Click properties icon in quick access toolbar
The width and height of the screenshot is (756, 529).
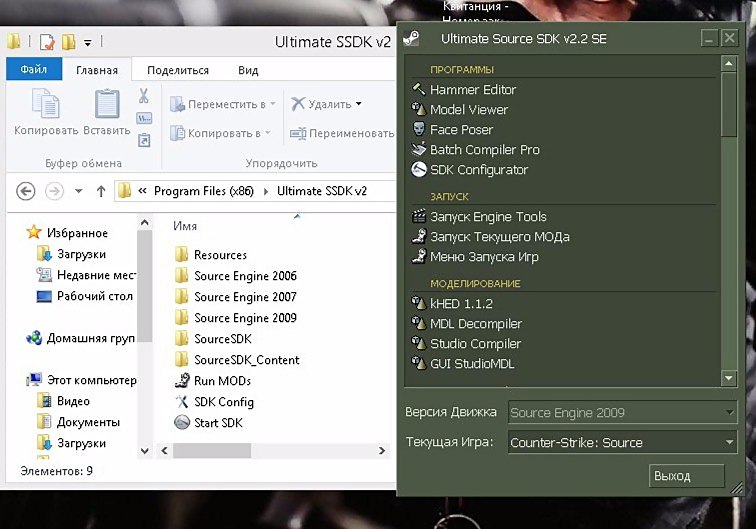click(x=47, y=42)
